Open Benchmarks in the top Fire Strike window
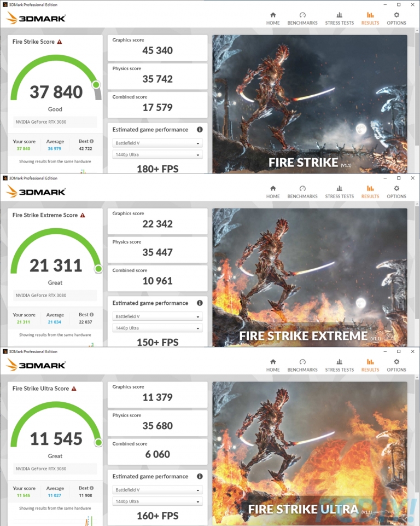 (302, 19)
